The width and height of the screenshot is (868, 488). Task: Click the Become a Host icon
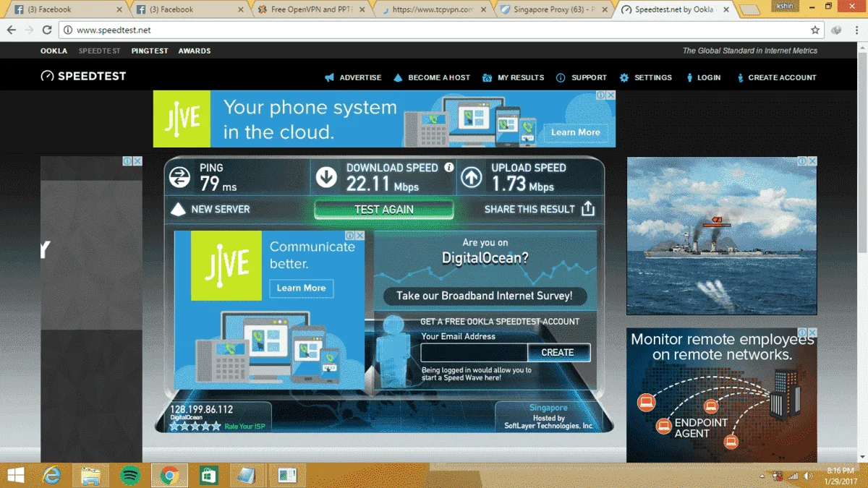point(398,77)
